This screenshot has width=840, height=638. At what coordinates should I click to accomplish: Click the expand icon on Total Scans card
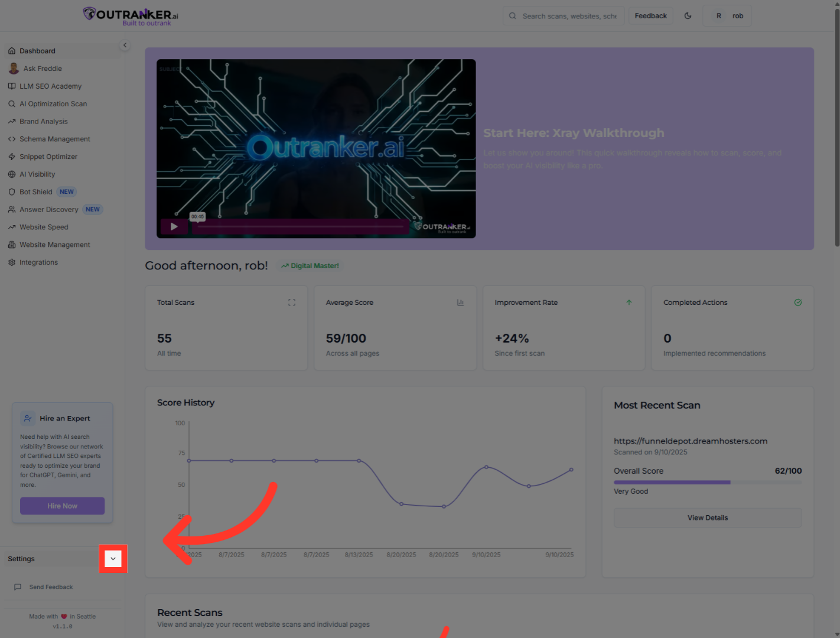[292, 302]
